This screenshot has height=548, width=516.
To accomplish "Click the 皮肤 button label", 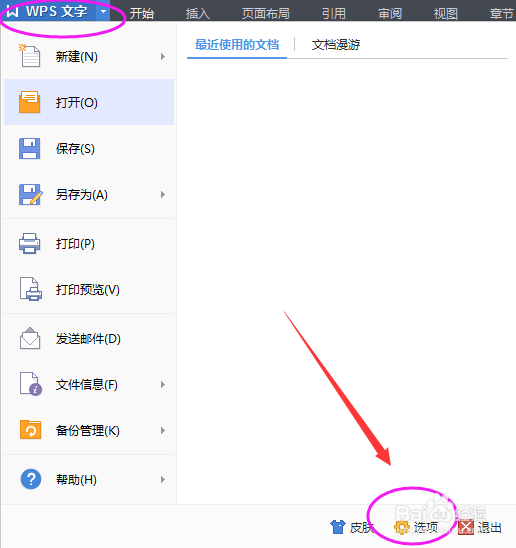I will click(362, 527).
